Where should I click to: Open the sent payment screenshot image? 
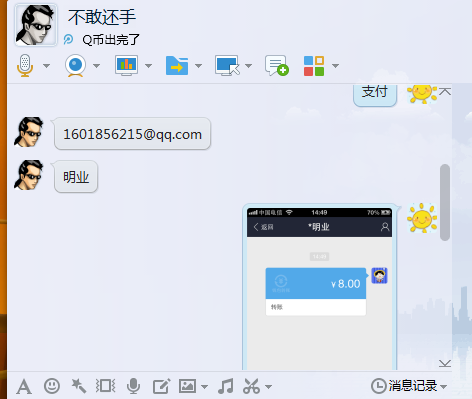[x=319, y=288]
